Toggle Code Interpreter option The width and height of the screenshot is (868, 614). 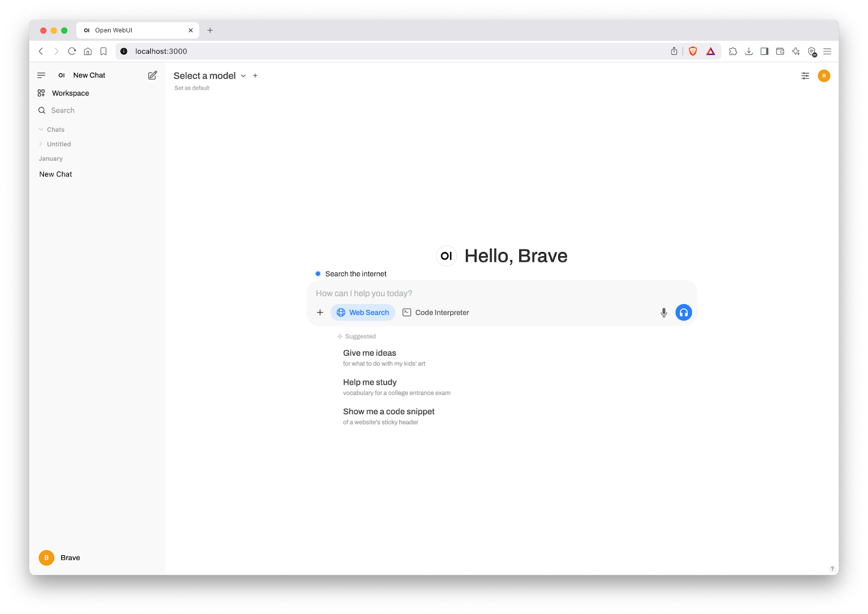pyautogui.click(x=436, y=313)
